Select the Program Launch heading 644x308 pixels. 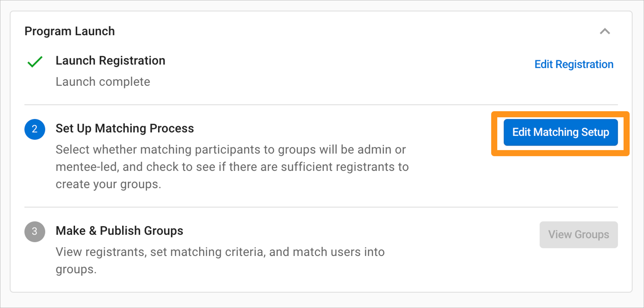point(69,31)
